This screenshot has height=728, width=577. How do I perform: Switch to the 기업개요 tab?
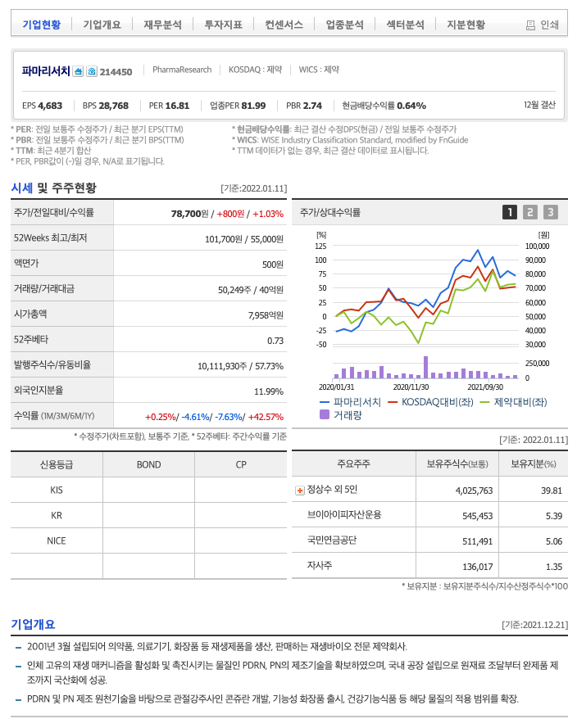[x=102, y=24]
